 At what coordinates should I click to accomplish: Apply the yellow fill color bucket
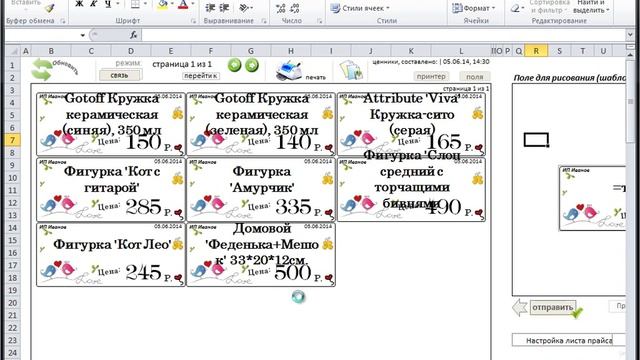coord(162,4)
